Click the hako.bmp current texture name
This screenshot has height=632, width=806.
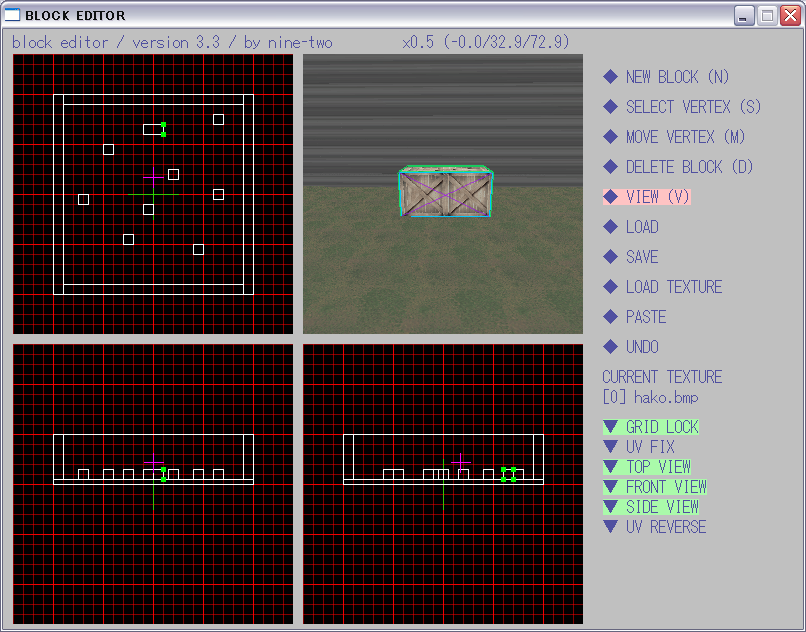point(664,397)
